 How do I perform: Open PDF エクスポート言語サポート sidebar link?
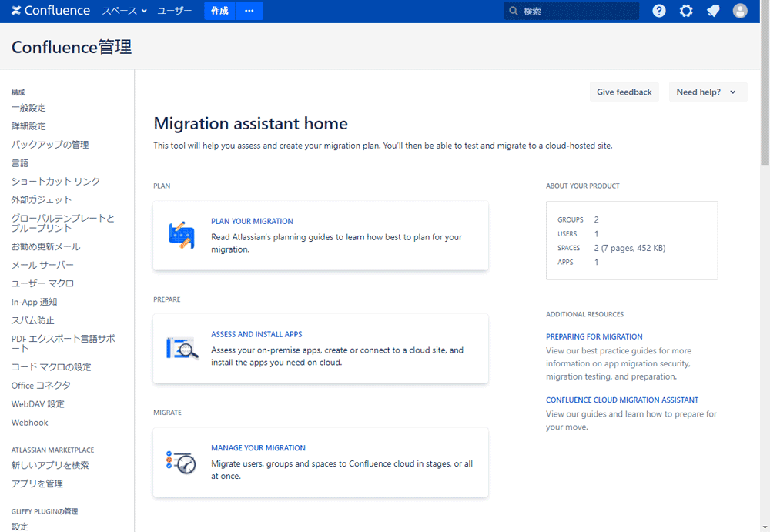click(x=63, y=343)
